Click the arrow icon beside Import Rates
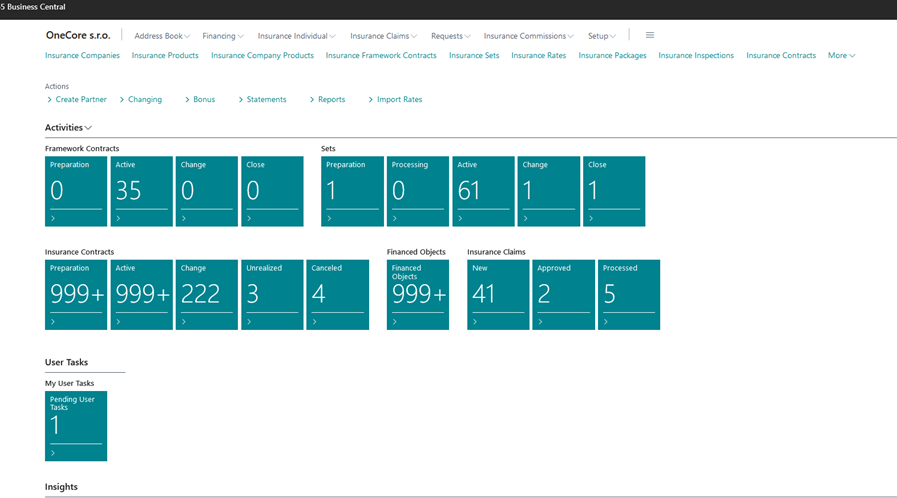The height and width of the screenshot is (498, 897). tap(371, 100)
